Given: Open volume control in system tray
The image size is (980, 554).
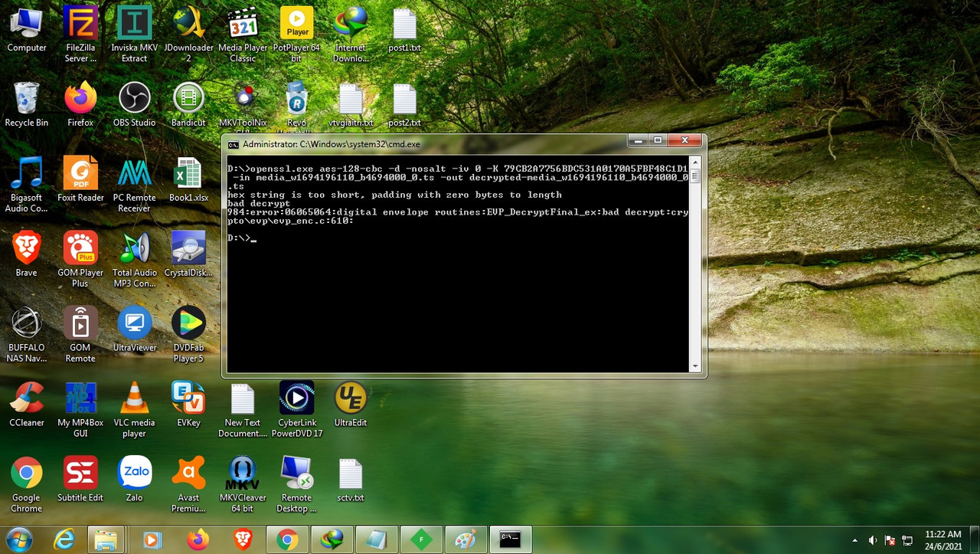Looking at the screenshot, I should coord(873,540).
